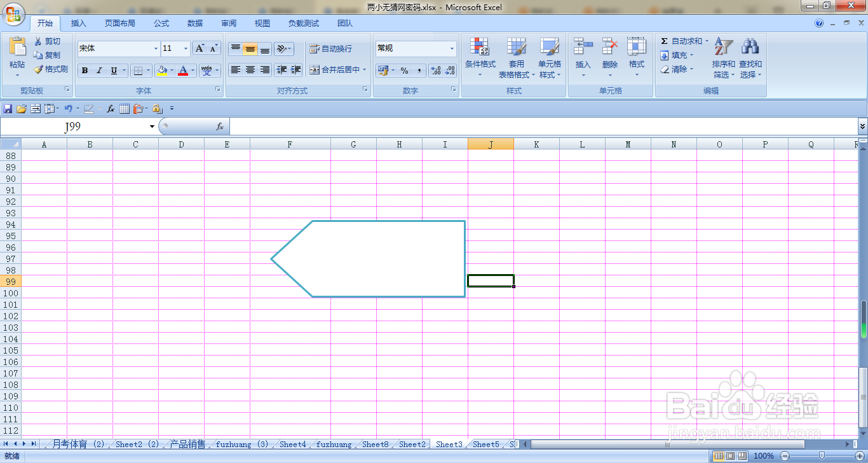Expand font dialog launcher in 字体 group
Viewport: 868px width, 463px height.
218,90
